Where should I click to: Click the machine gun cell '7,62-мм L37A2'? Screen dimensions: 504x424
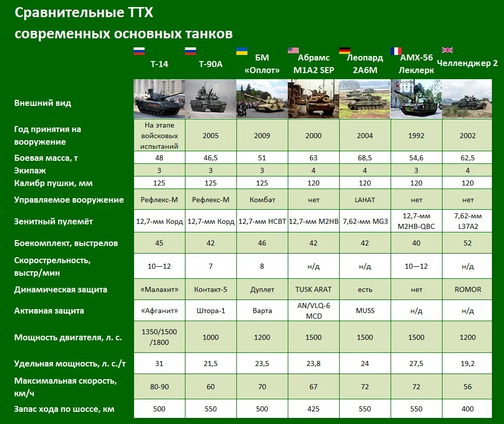tap(467, 221)
